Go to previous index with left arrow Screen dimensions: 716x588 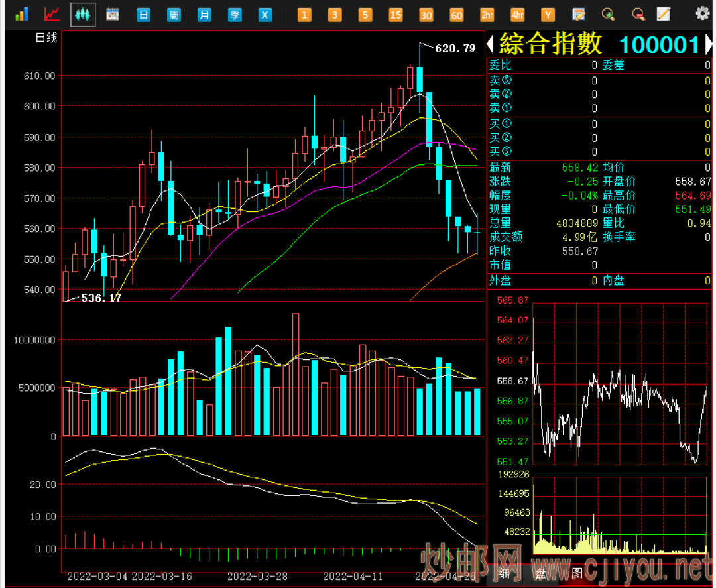click(491, 44)
